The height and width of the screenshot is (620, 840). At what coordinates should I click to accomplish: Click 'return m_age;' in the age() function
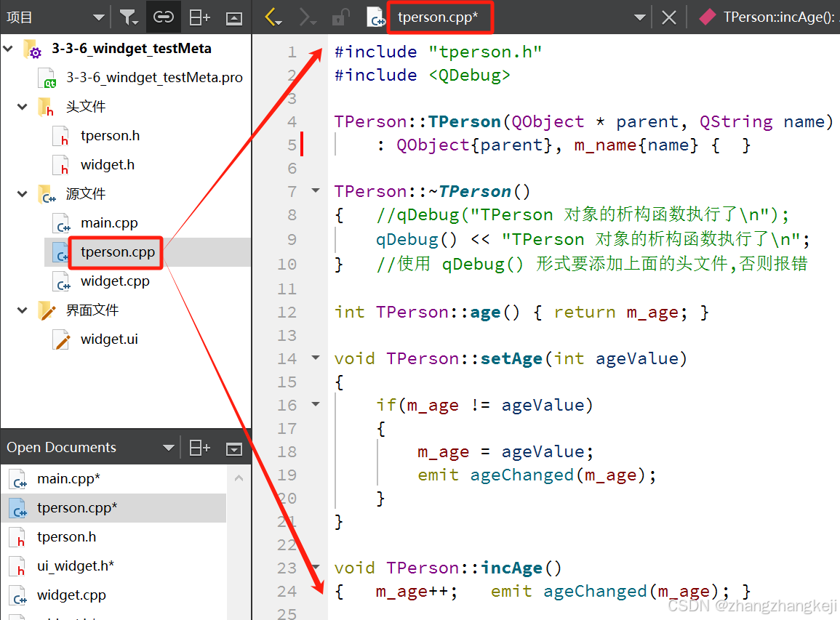620,312
